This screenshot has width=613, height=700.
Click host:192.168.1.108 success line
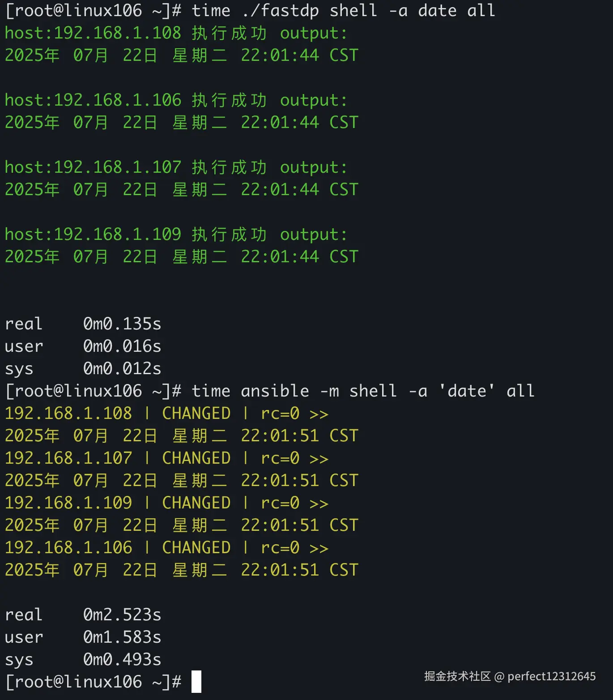click(x=176, y=33)
